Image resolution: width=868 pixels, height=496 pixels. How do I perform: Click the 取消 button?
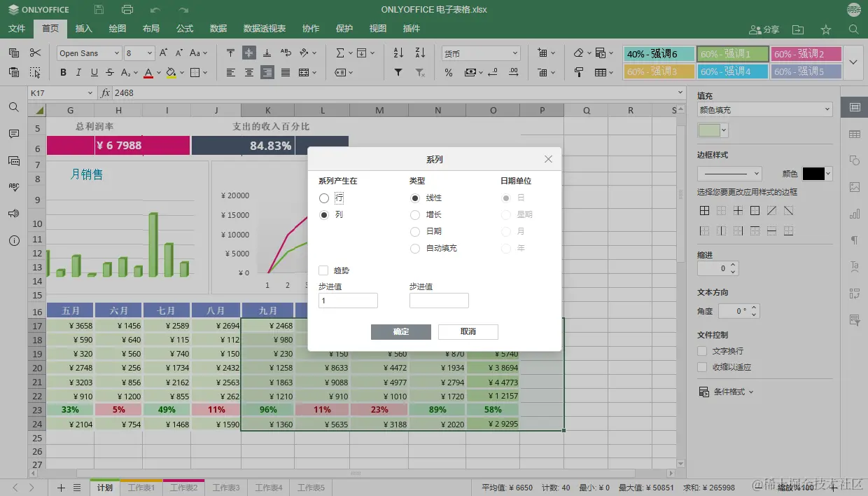point(468,331)
